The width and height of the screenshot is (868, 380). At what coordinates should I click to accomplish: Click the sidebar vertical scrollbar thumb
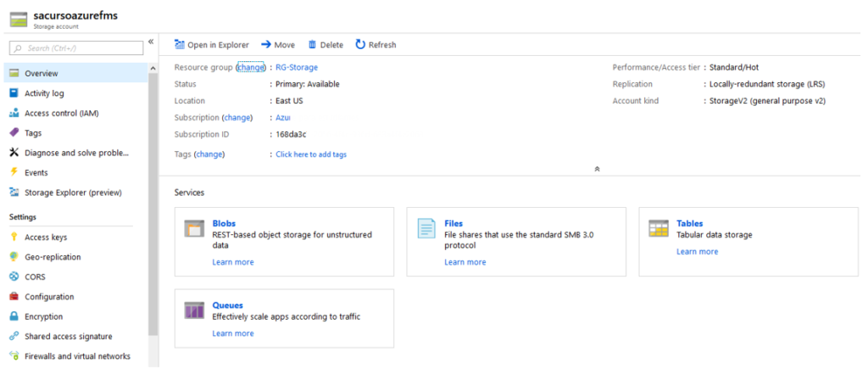(153, 204)
